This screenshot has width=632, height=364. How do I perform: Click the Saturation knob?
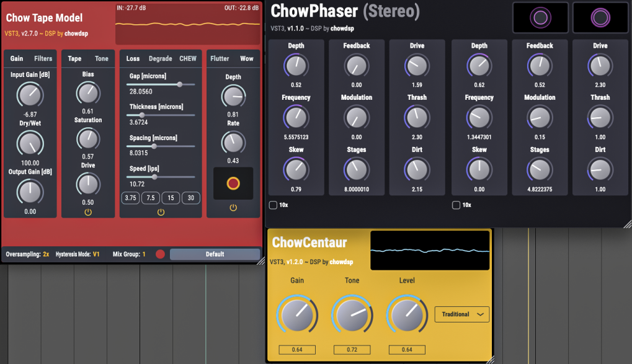coord(88,139)
